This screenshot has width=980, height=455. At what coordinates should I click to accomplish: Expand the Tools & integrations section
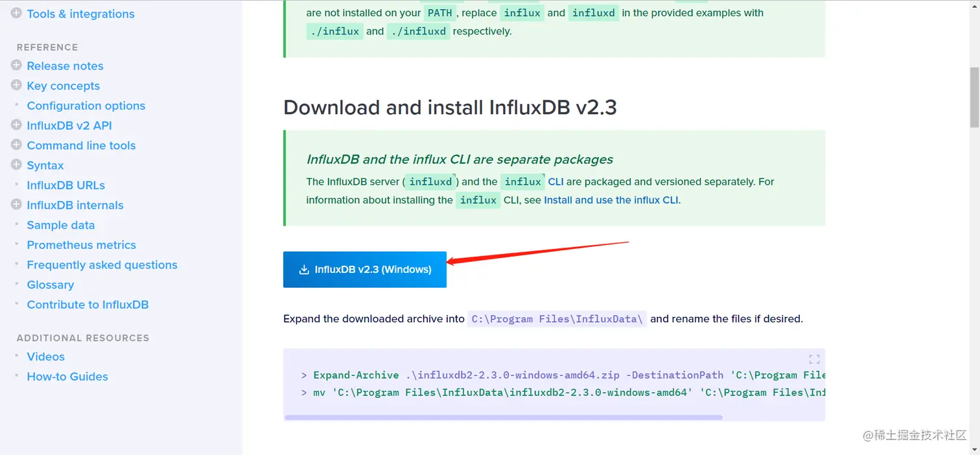click(x=16, y=13)
